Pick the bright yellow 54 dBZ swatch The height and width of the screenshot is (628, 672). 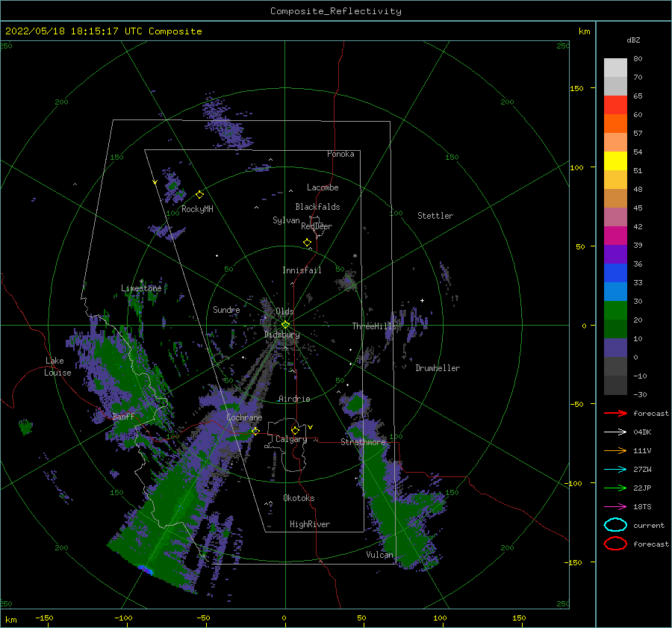point(615,161)
